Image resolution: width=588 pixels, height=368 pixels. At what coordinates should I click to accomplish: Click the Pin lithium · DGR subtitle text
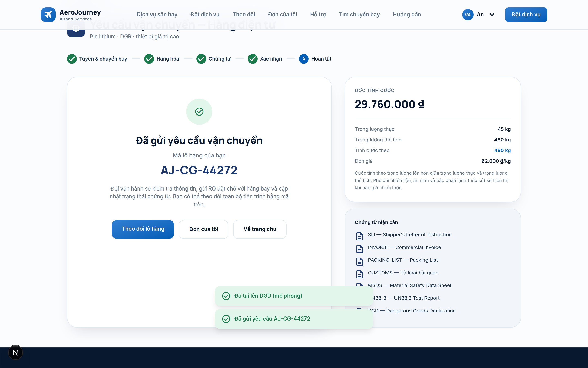tap(134, 37)
